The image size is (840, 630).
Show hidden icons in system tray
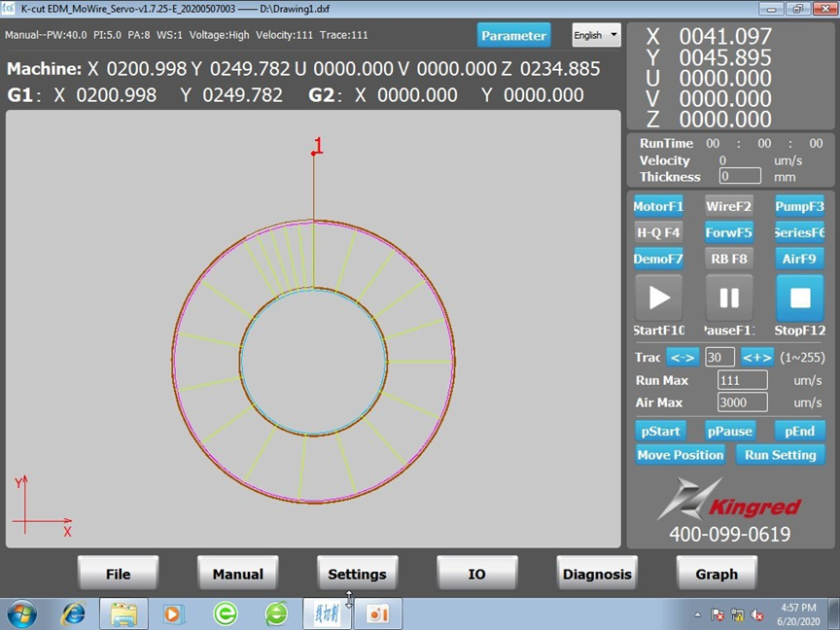(x=697, y=614)
